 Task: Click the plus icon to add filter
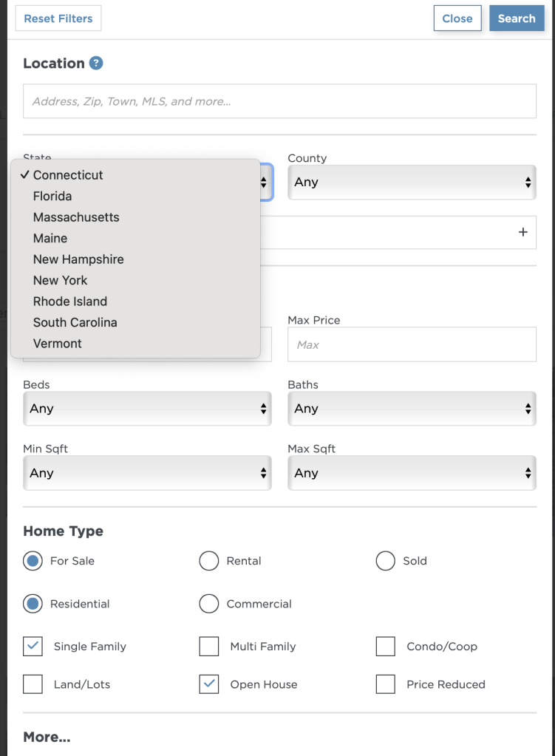(523, 232)
